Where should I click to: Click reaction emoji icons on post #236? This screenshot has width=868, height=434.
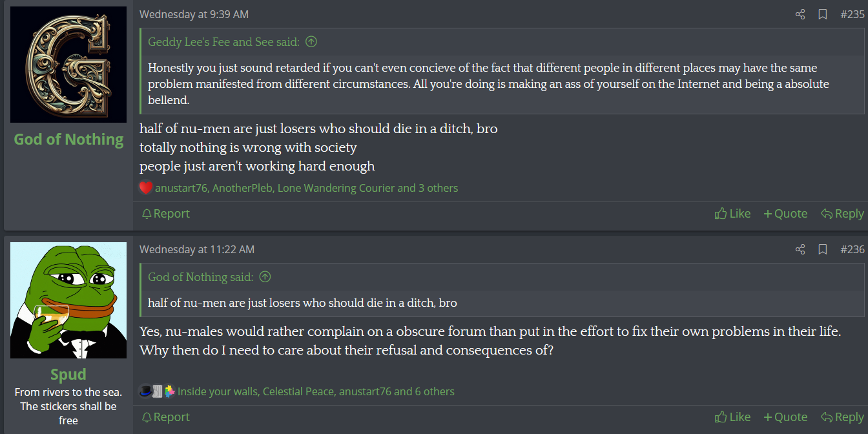pyautogui.click(x=157, y=391)
